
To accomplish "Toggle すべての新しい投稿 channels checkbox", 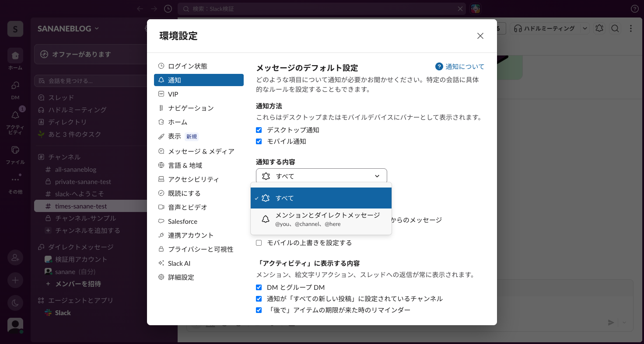I will pos(259,299).
